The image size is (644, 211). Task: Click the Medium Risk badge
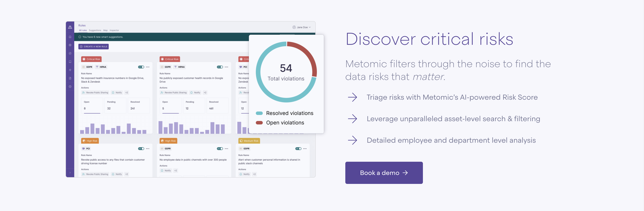point(249,141)
